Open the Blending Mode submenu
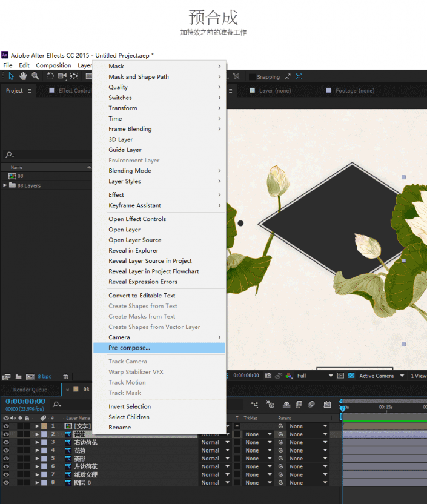427x504 pixels. click(159, 171)
